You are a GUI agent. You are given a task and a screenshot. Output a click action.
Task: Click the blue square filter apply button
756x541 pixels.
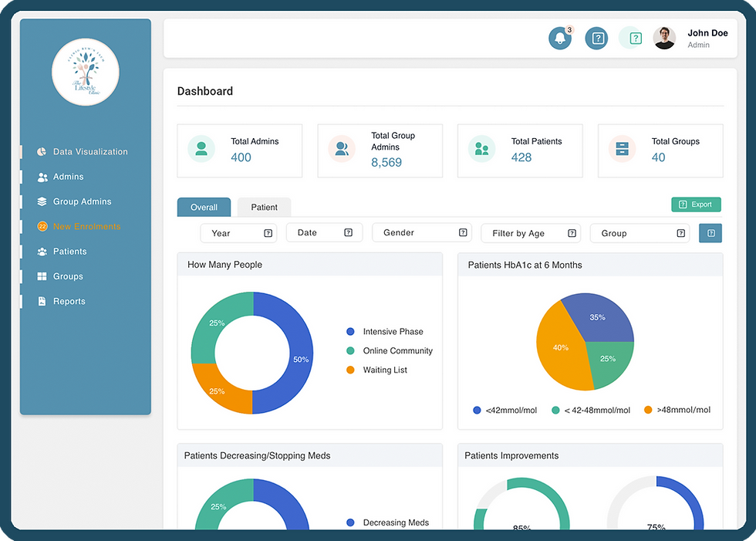(x=710, y=233)
